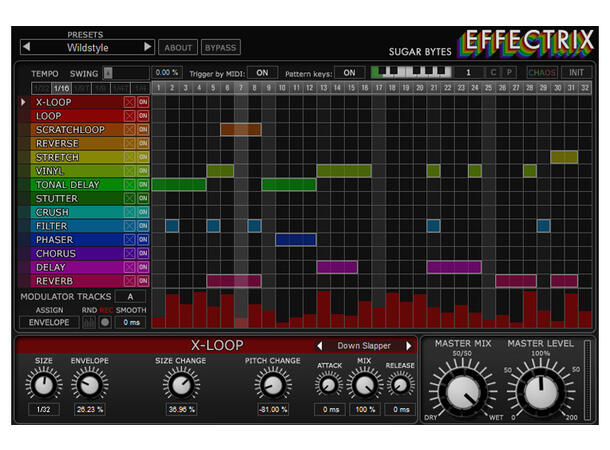Image resolution: width=610 pixels, height=450 pixels.
Task: Click the INIT button
Action: tap(577, 73)
